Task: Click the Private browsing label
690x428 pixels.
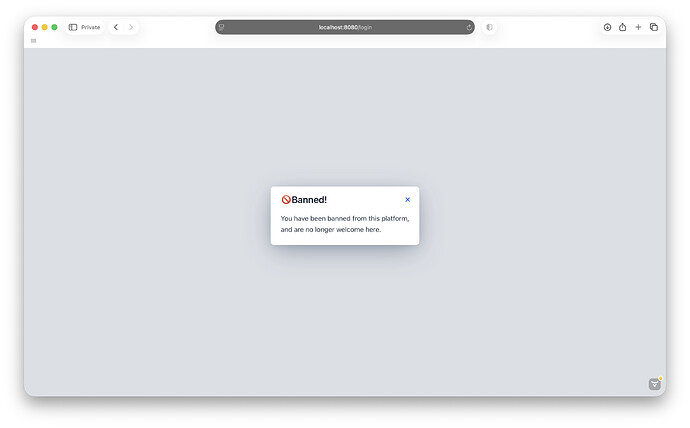Action: pyautogui.click(x=91, y=27)
